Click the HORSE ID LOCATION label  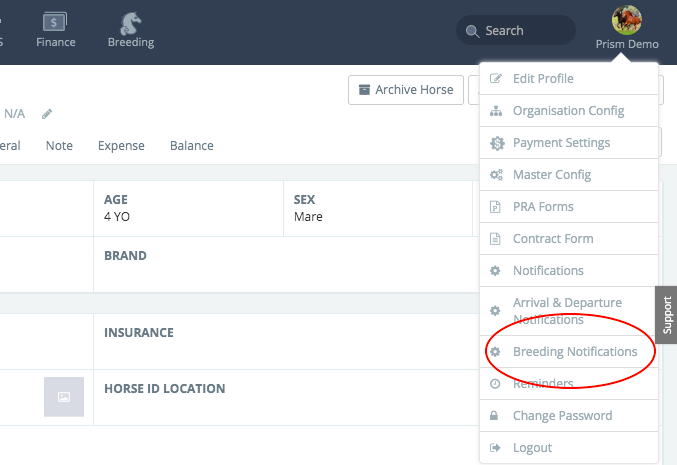(x=165, y=389)
